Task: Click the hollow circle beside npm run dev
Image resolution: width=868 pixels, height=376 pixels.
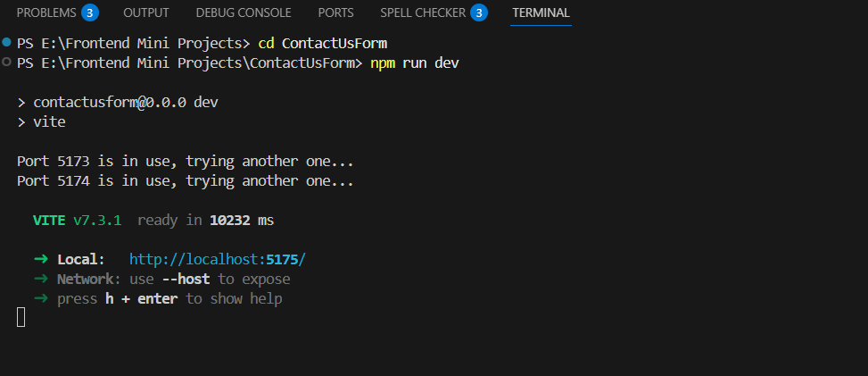Action: [7, 63]
